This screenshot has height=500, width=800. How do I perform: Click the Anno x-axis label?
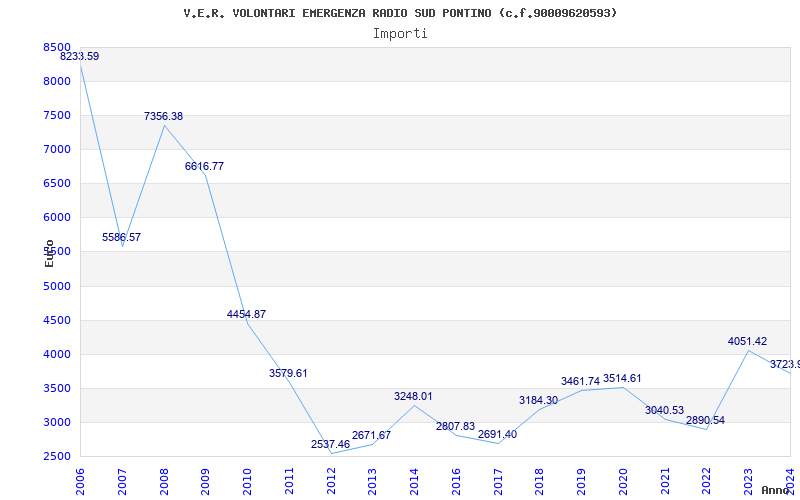[x=776, y=490]
